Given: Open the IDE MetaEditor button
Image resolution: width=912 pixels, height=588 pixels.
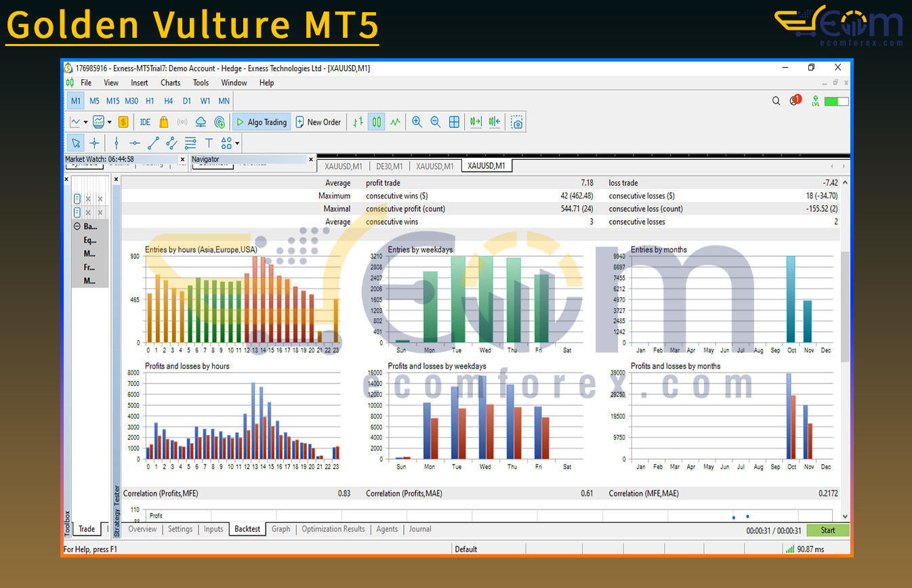Looking at the screenshot, I should (x=145, y=122).
